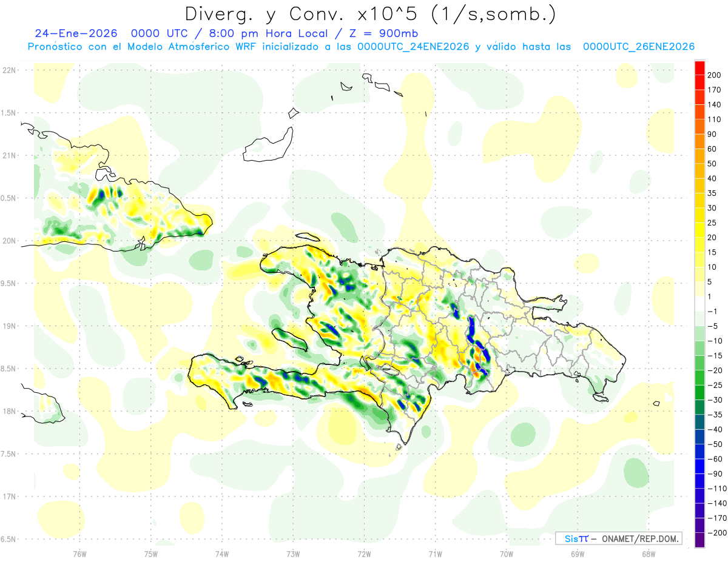The image size is (728, 562).
Task: Click the -90 value on the color scale
Action: pyautogui.click(x=714, y=473)
